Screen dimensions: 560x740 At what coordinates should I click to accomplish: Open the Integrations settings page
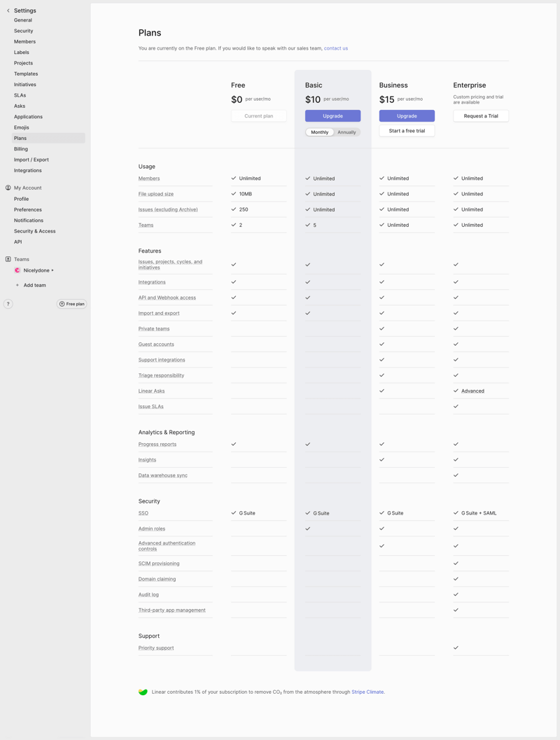(28, 170)
